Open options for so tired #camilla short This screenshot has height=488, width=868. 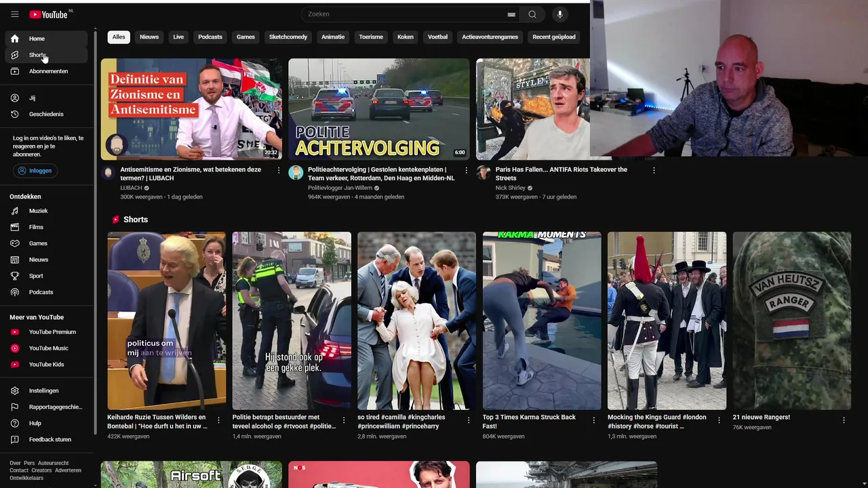pyautogui.click(x=469, y=420)
